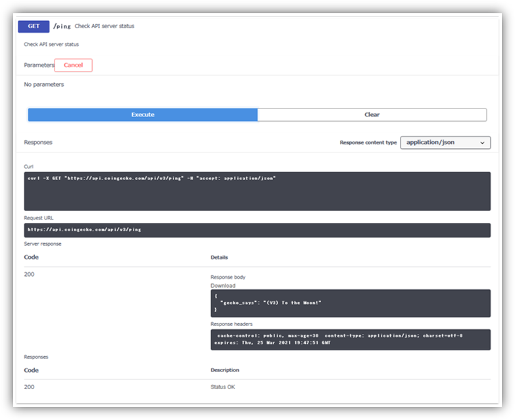Viewport: 515px width, 420px height.
Task: Click the description under the endpoint header
Action: [x=51, y=44]
